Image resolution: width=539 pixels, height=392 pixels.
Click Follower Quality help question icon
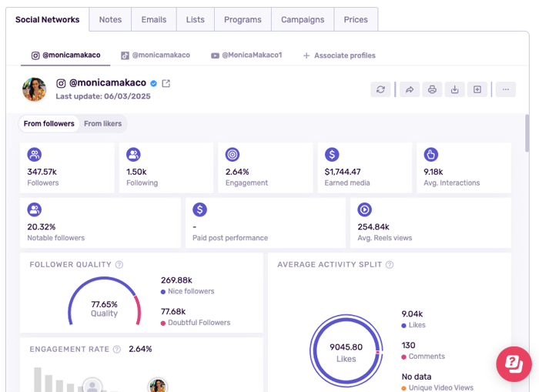[x=119, y=265]
